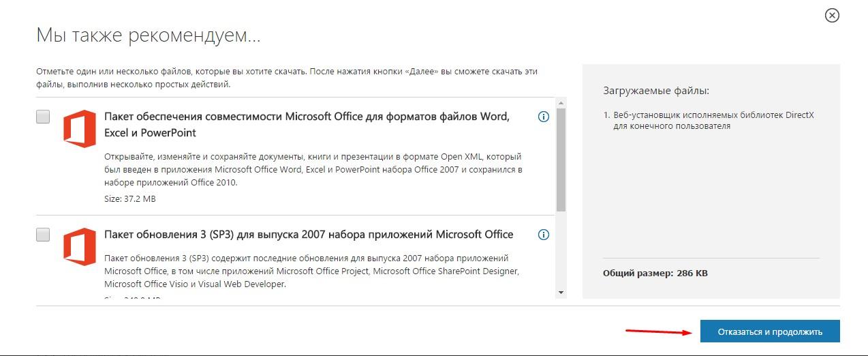Image resolution: width=868 pixels, height=356 pixels.
Task: Click Open XML description of compatibility pack
Action: 313,168
